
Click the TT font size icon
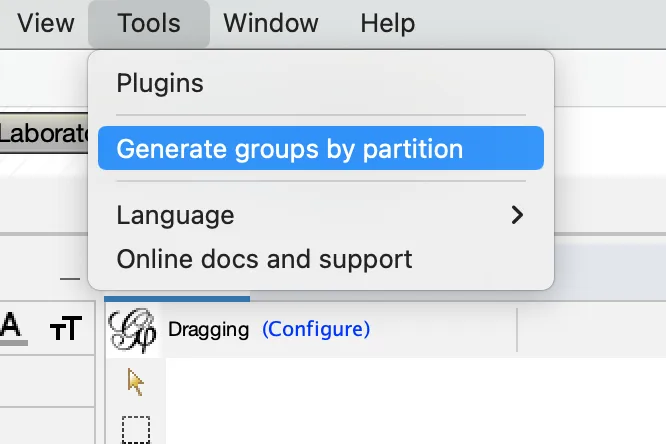click(x=66, y=328)
